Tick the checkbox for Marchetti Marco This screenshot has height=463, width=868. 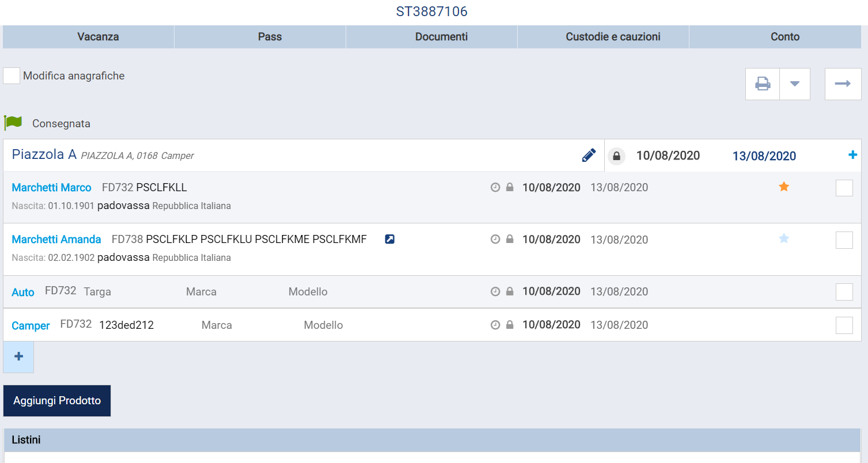844,188
